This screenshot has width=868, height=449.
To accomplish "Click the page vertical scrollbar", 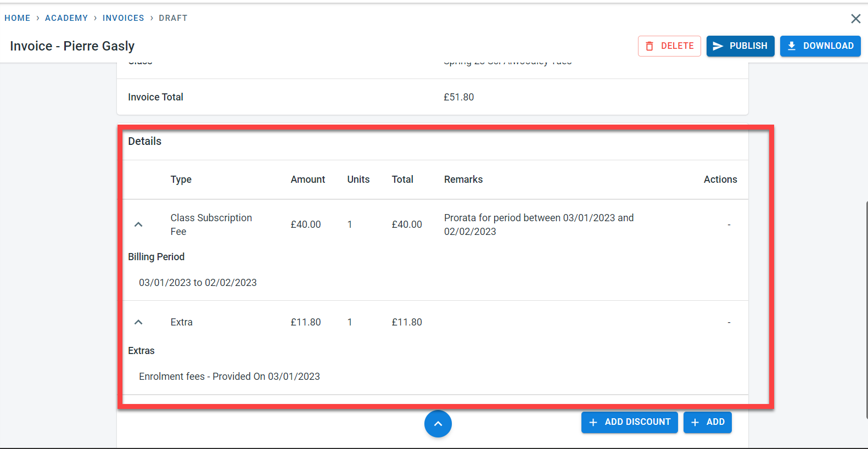I will pyautogui.click(x=866, y=307).
